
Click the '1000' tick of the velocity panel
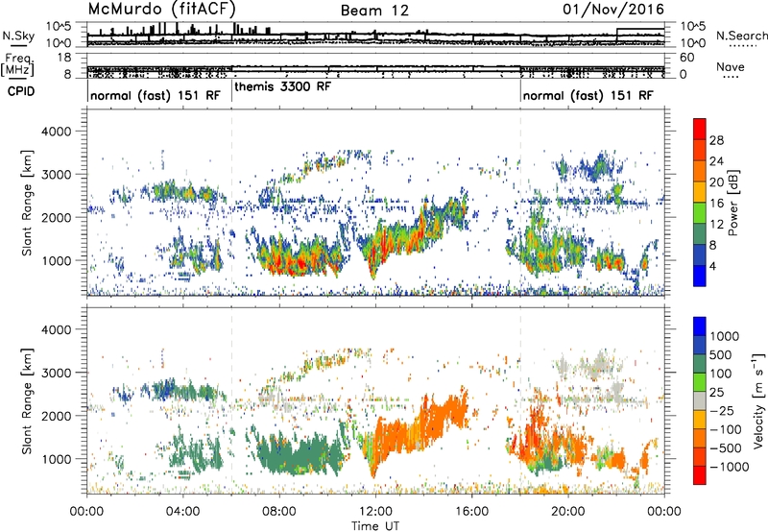(56, 459)
